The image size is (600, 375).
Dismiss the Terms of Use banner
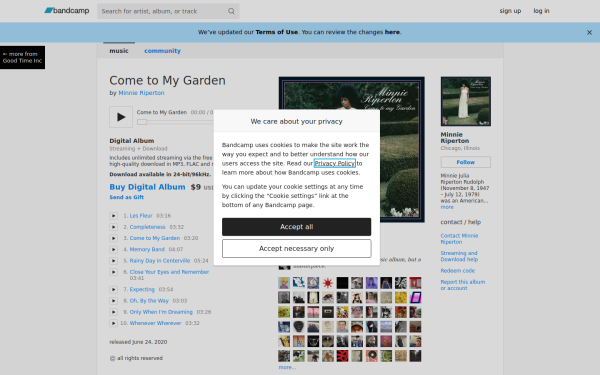pyautogui.click(x=589, y=33)
